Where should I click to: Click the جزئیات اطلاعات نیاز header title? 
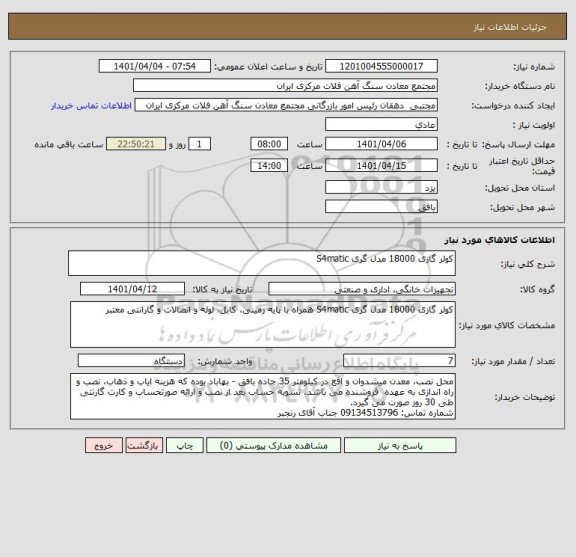[510, 27]
